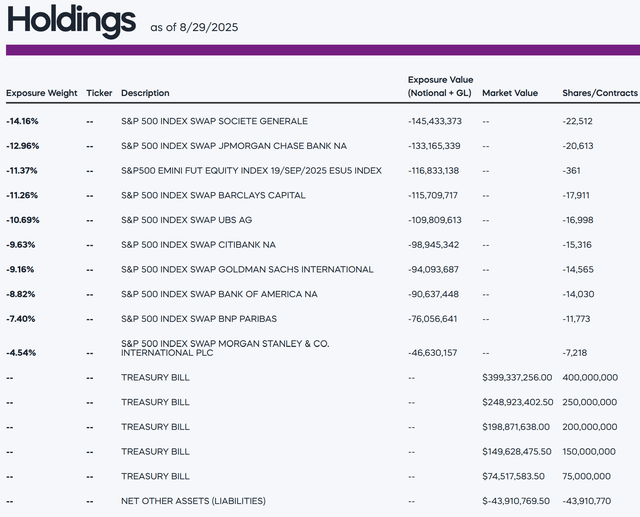Click the $399,337,256.00 Treasury Bill market value
Viewport: 640px width, 517px height.
(517, 377)
